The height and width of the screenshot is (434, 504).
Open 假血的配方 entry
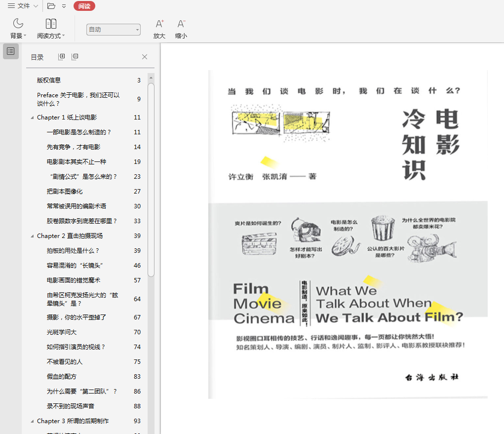62,376
